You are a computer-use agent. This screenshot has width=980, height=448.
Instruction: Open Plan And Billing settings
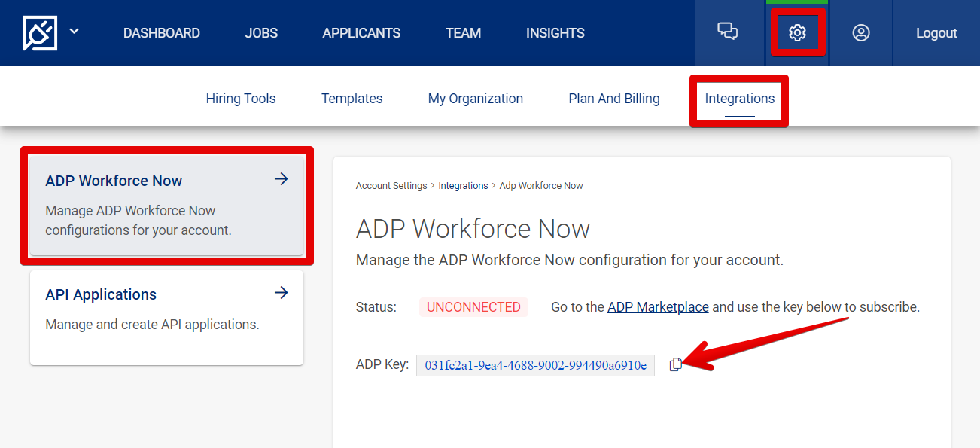613,98
